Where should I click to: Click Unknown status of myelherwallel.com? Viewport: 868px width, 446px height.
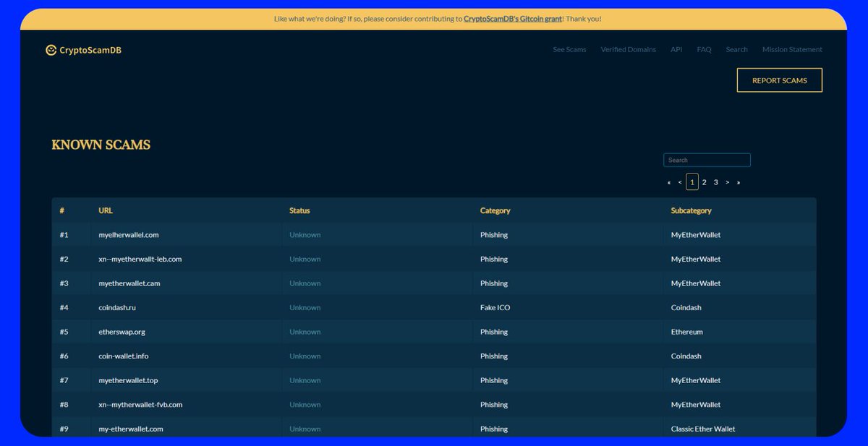click(305, 235)
